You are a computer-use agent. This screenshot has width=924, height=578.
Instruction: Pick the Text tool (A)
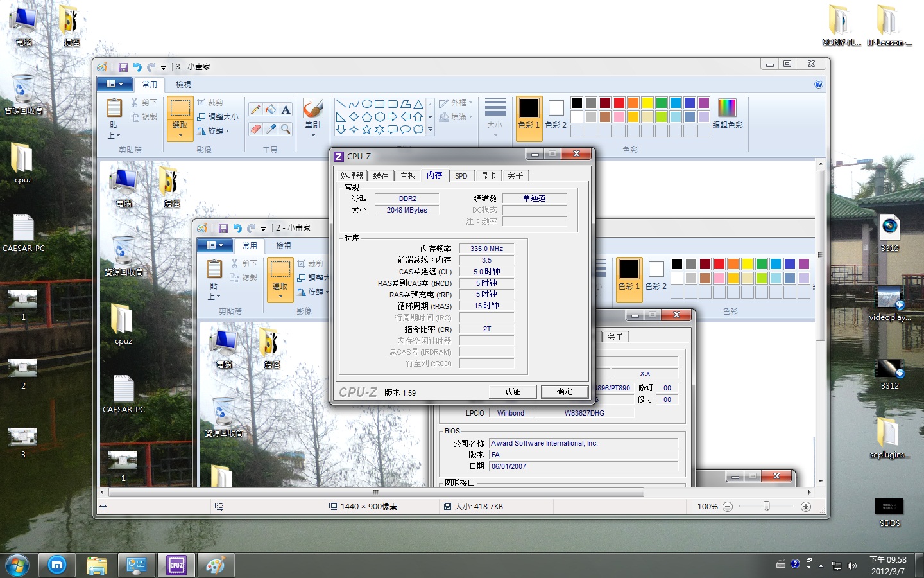tap(286, 110)
